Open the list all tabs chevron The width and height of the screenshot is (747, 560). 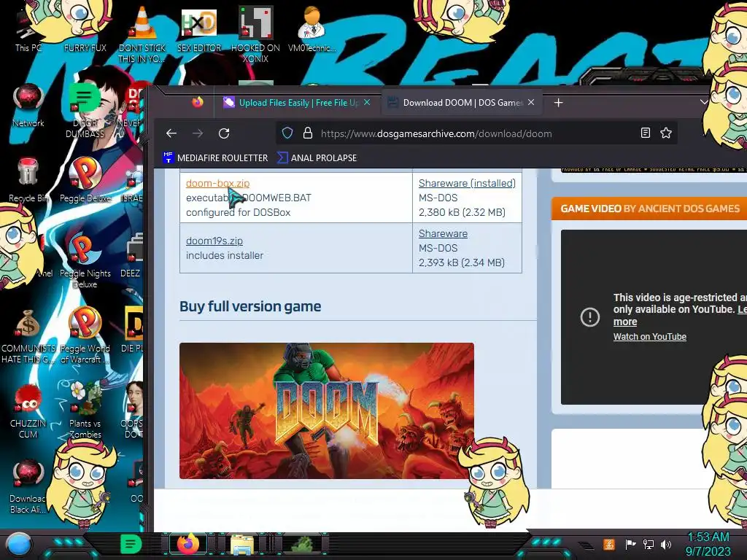click(704, 102)
